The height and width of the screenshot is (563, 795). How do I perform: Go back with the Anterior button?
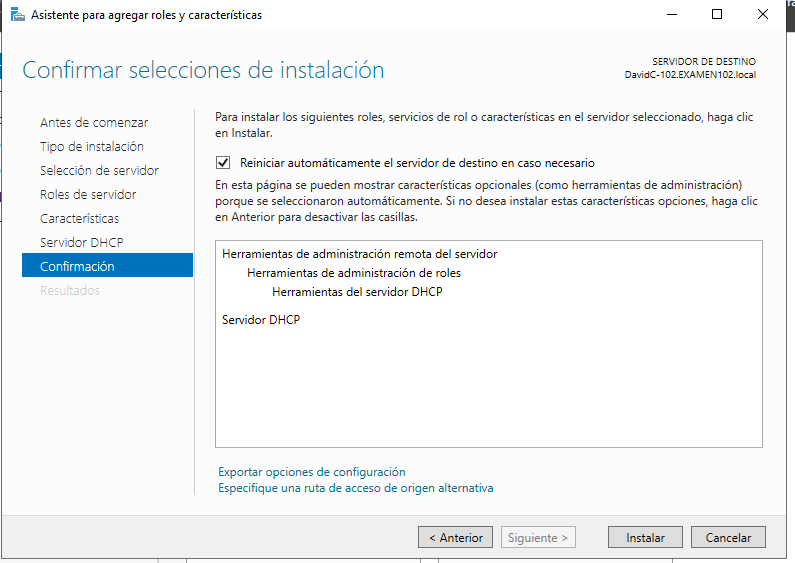[x=455, y=537]
